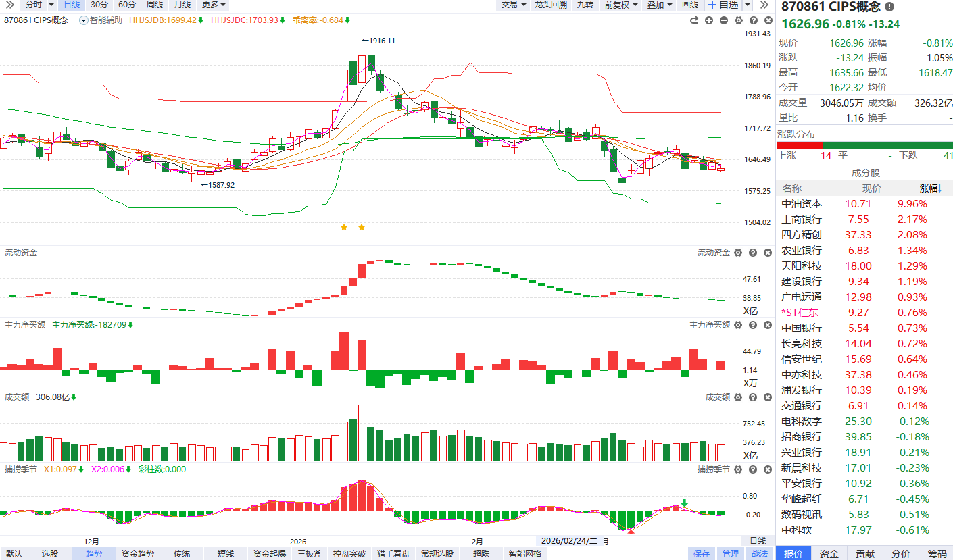Close the 成交额 indicator panel

tap(767, 397)
